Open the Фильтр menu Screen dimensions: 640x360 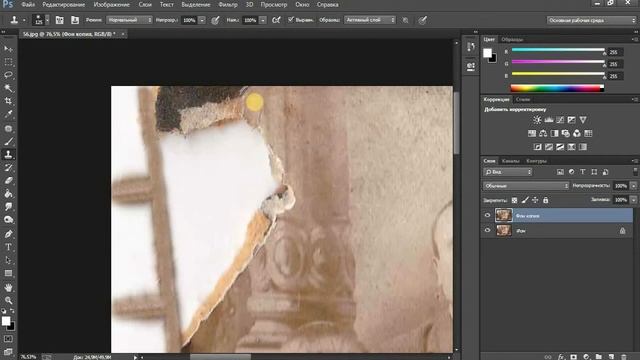click(228, 5)
